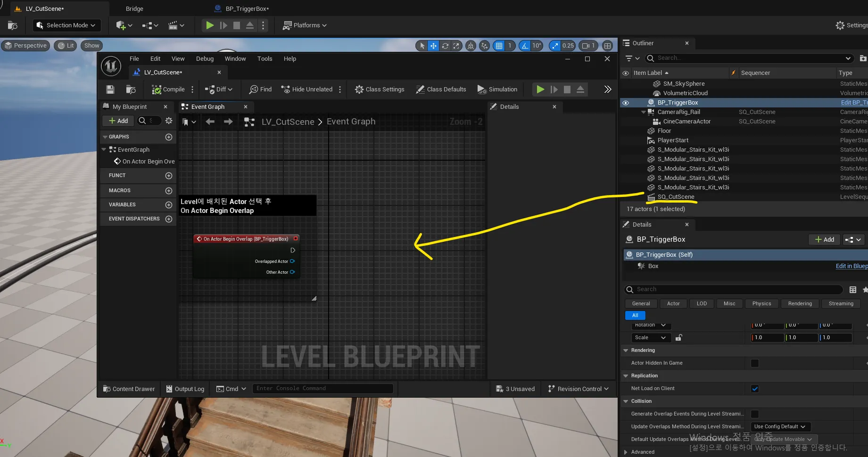Activate the Translate move gizmo tool
The height and width of the screenshot is (457, 868).
pyautogui.click(x=433, y=46)
